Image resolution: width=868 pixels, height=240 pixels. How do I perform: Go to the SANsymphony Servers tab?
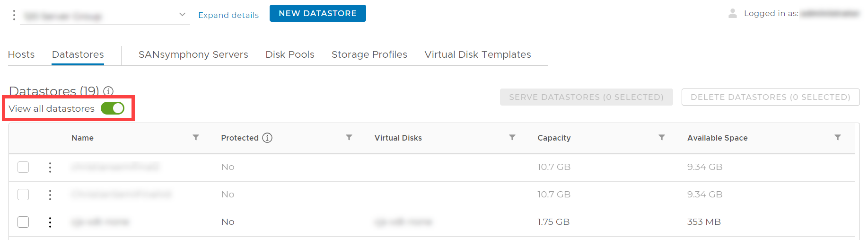tap(193, 54)
